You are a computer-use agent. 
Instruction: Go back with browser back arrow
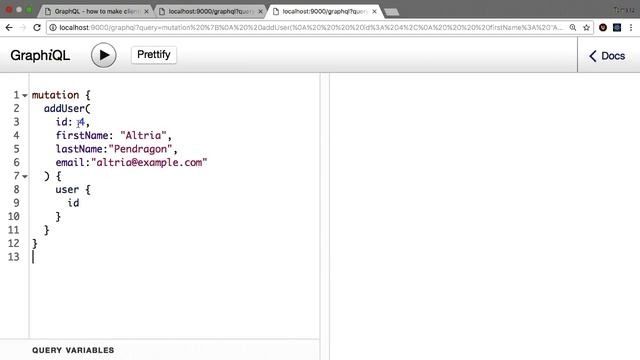tap(9, 27)
